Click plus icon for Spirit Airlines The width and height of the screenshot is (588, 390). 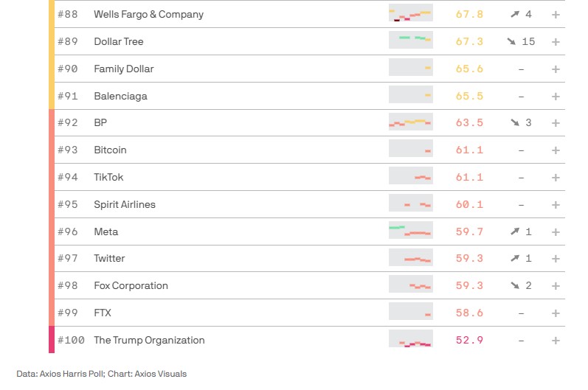tap(556, 205)
